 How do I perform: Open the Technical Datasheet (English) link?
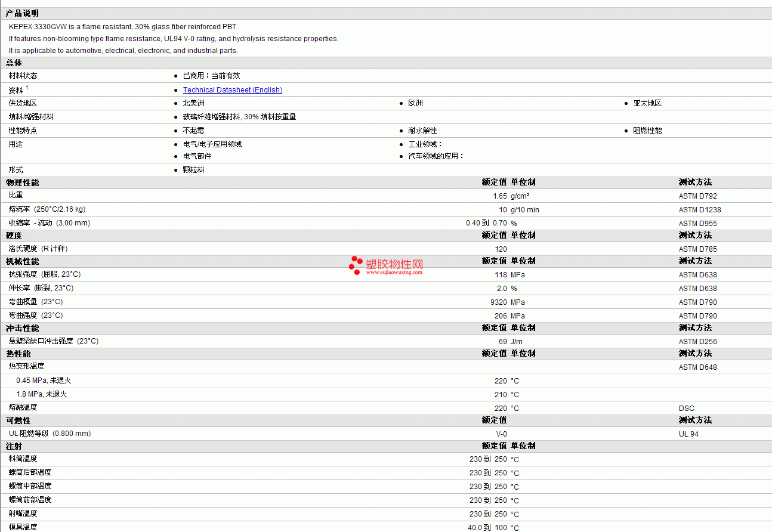(233, 90)
